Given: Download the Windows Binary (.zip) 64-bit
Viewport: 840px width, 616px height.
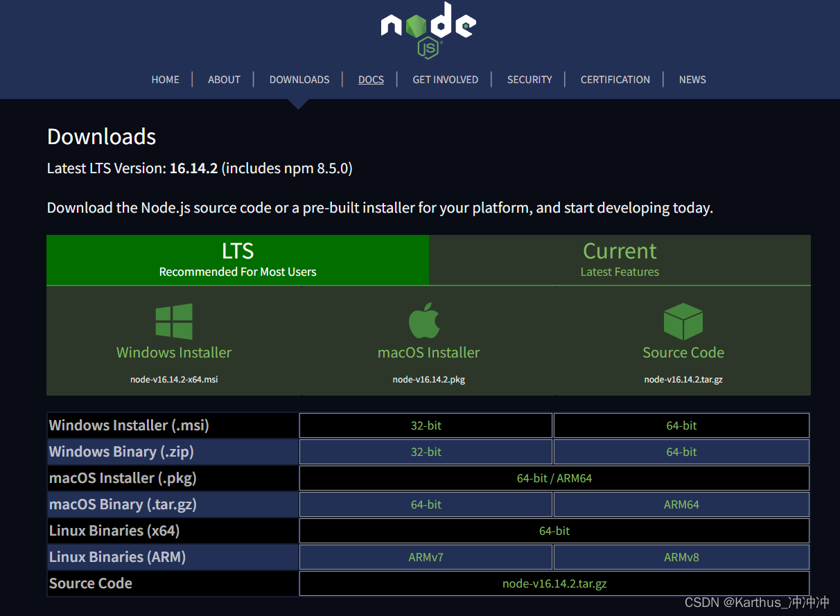Looking at the screenshot, I should (681, 452).
